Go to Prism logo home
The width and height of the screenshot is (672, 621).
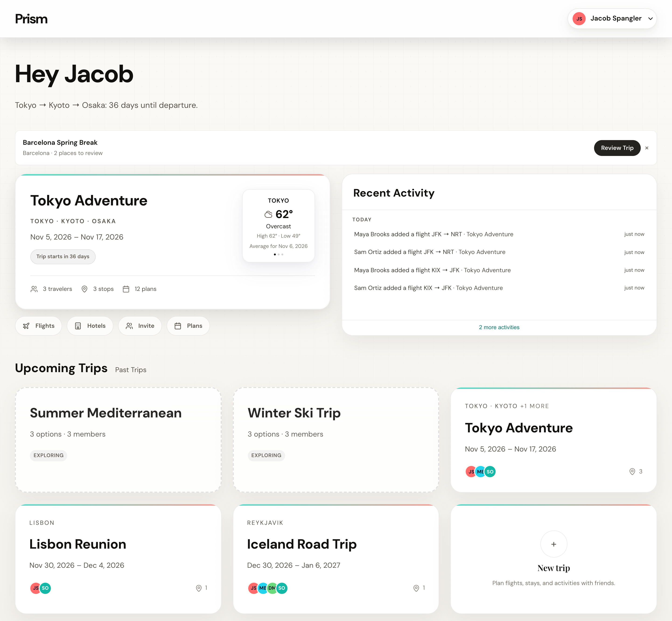pyautogui.click(x=31, y=19)
